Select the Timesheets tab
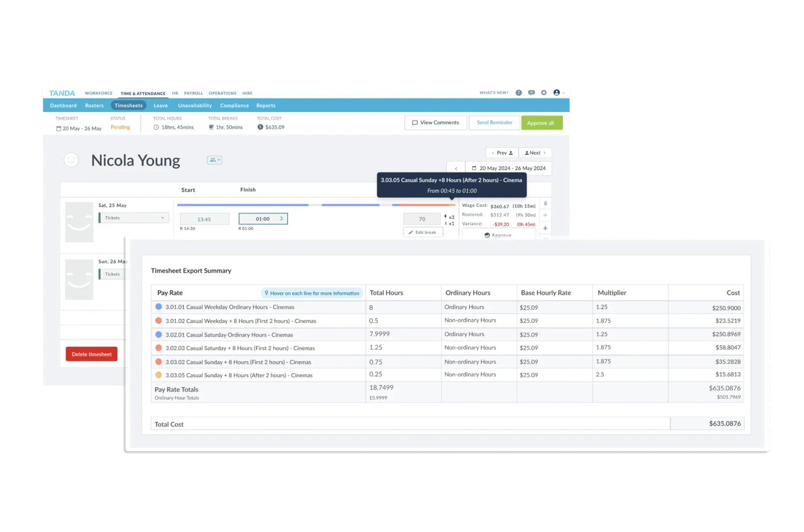This screenshot has width=804, height=532. [x=129, y=106]
